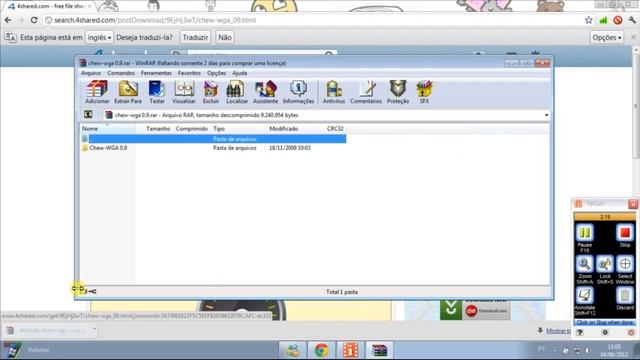
Task: Open the downloaded chew-wga item in downloads bar
Action: click(47, 330)
